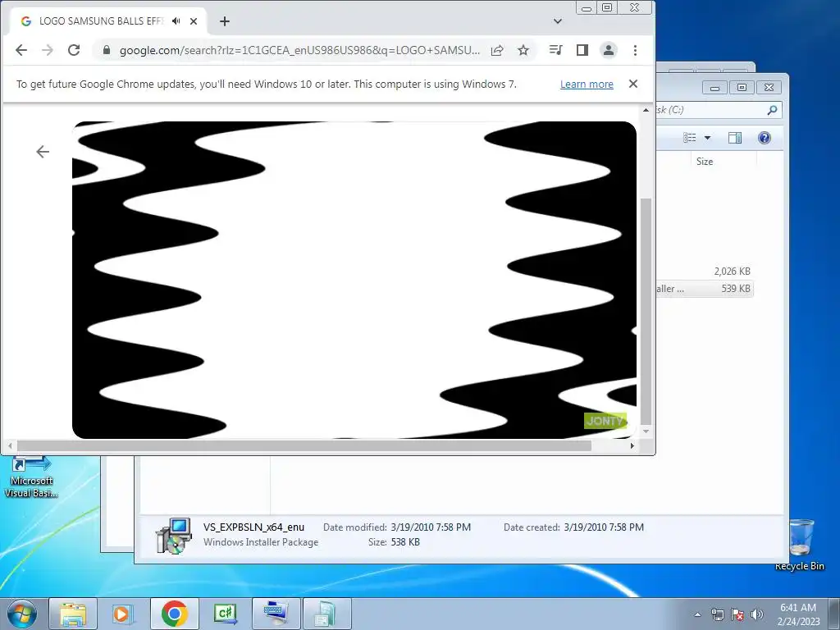Click Date modified value 3/19/2010 7:58 PM
The height and width of the screenshot is (630, 840).
click(x=431, y=527)
